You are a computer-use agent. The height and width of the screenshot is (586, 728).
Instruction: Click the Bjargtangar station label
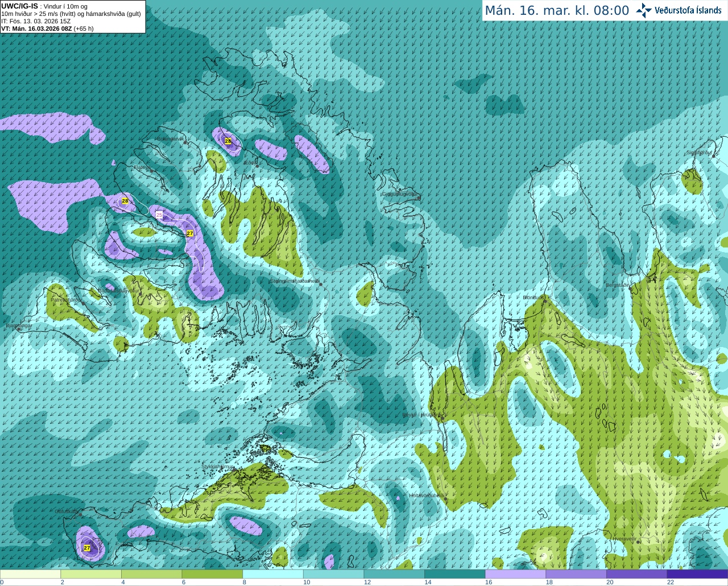click(x=19, y=326)
